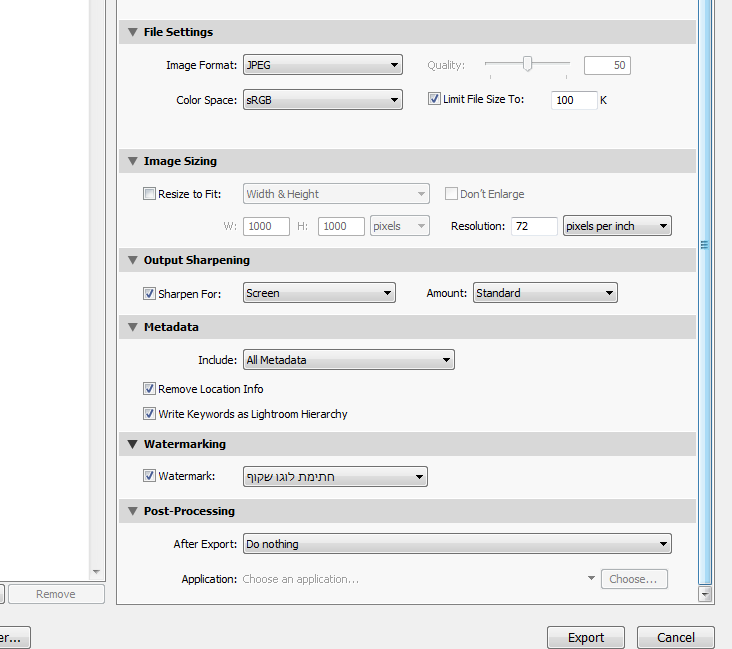732x649 pixels.
Task: Disable the Watermark checkbox
Action: (149, 476)
